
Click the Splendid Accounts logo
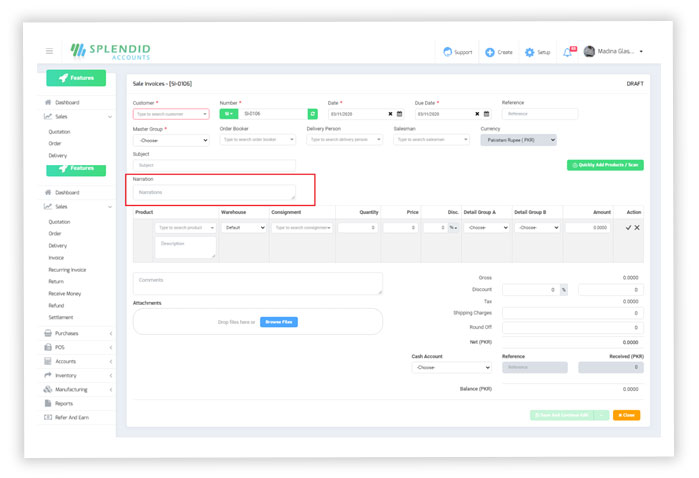click(111, 52)
